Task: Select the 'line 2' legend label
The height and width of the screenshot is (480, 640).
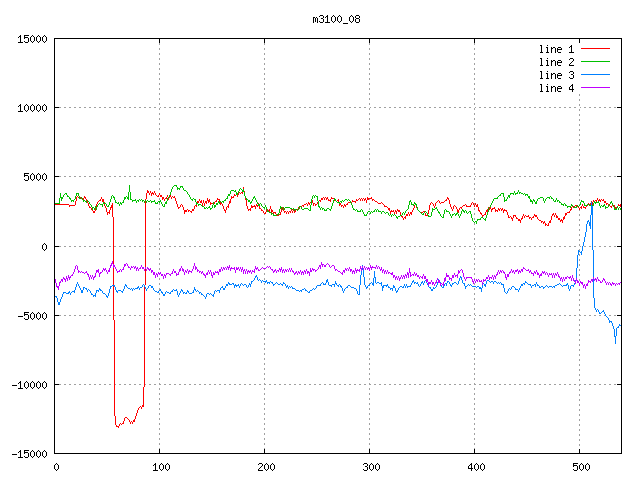Action: [556, 62]
